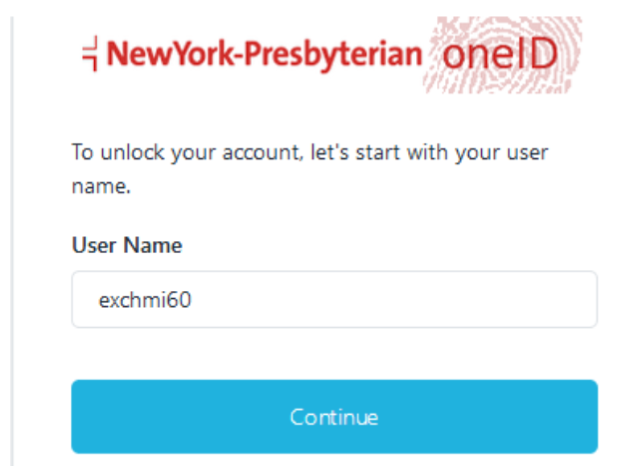Select the NewYork-Presbyterian wordmark text
This screenshot has height=466, width=641.
(262, 52)
